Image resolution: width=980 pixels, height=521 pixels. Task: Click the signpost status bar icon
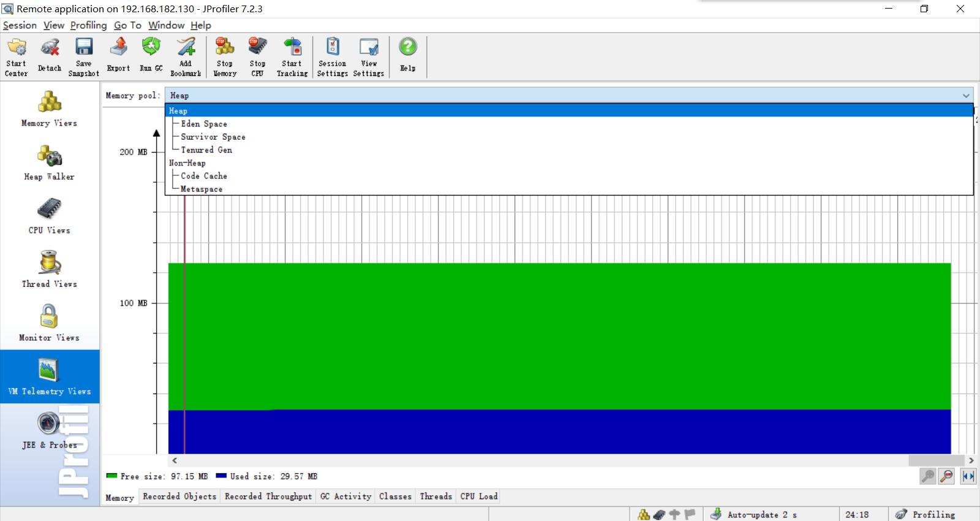674,515
